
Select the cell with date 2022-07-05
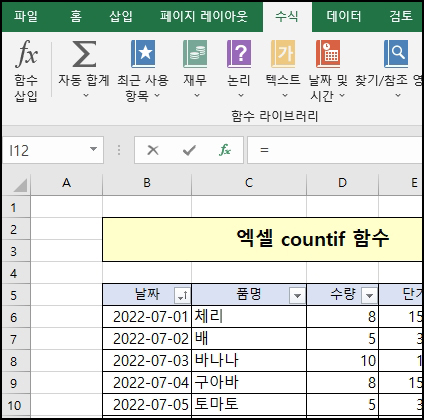coord(147,405)
